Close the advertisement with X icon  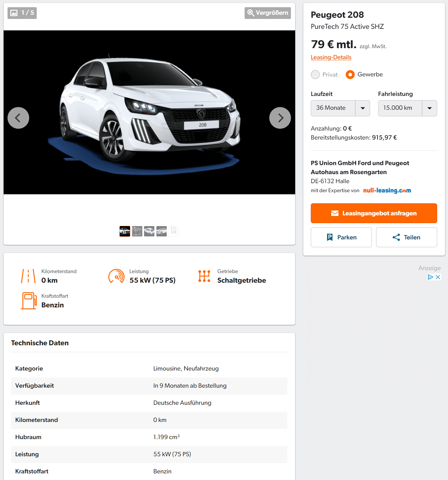438,277
